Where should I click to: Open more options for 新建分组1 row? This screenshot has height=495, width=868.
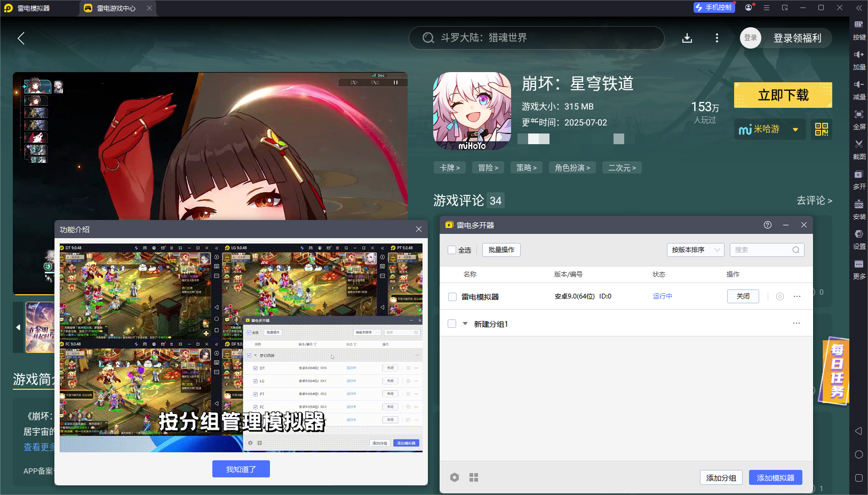click(797, 323)
